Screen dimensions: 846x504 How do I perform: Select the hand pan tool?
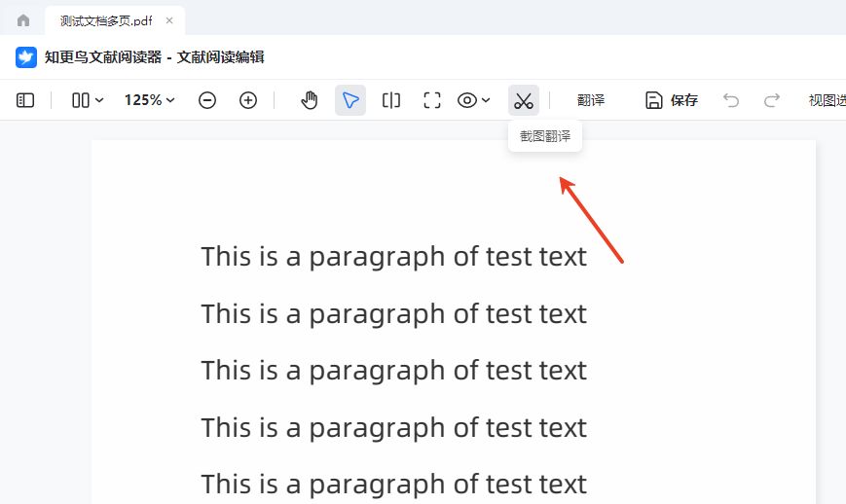pyautogui.click(x=310, y=100)
